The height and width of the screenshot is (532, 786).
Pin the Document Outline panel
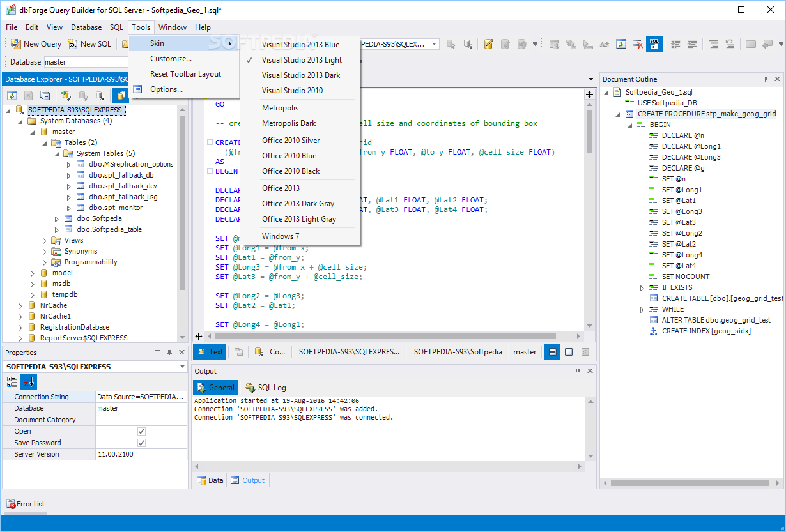coord(766,79)
